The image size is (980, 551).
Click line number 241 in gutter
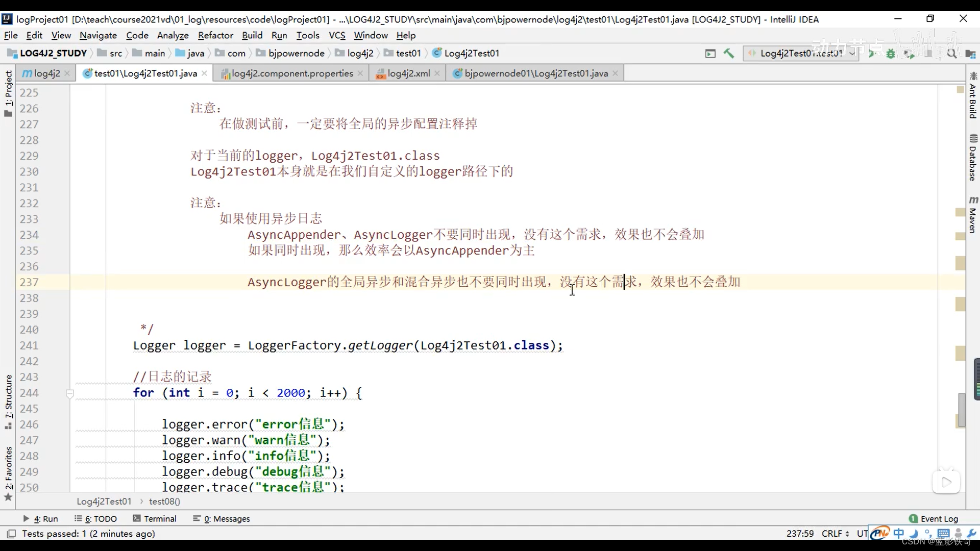(29, 345)
